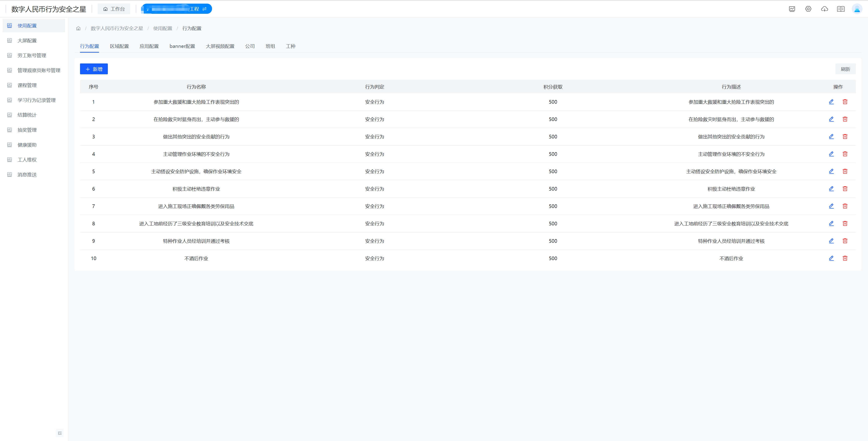Image resolution: width=868 pixels, height=441 pixels.
Task: Collapse the sidebar with the bottom toggle
Action: click(60, 433)
